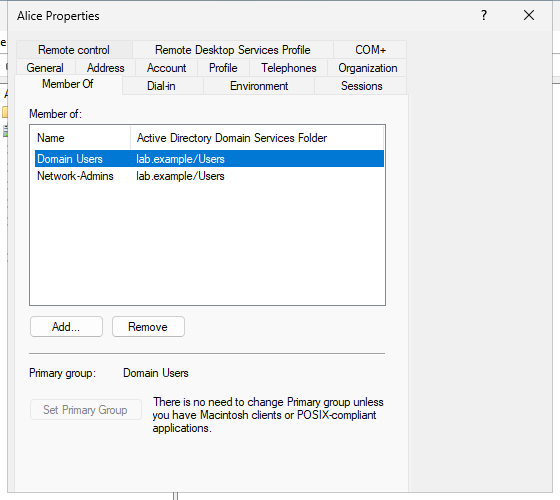Open the Remote control tab

pos(74,50)
